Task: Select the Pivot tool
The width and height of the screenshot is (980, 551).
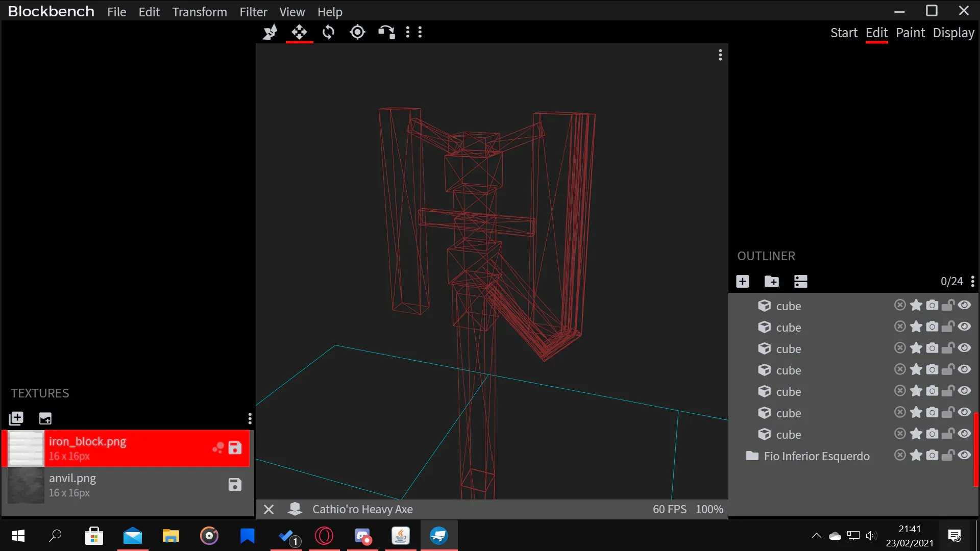Action: (x=357, y=32)
